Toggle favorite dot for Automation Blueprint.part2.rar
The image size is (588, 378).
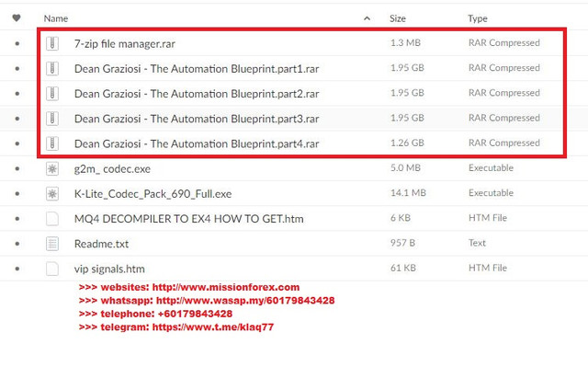(17, 94)
